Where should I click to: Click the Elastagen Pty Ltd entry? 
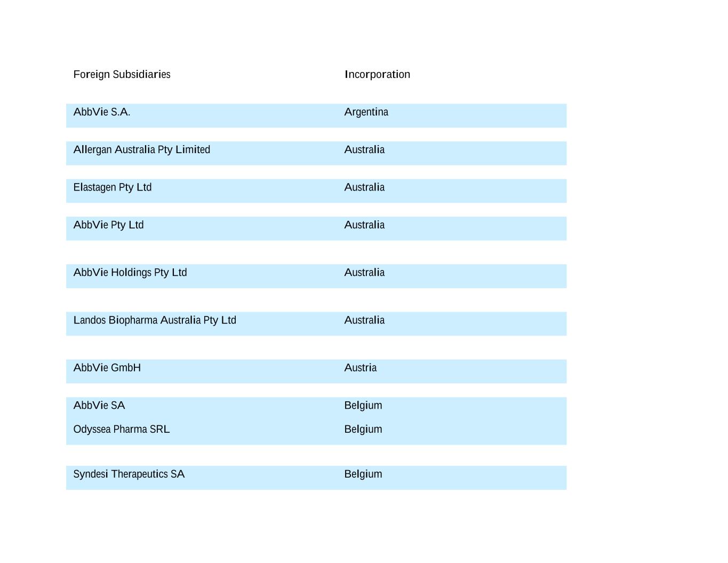coord(112,187)
